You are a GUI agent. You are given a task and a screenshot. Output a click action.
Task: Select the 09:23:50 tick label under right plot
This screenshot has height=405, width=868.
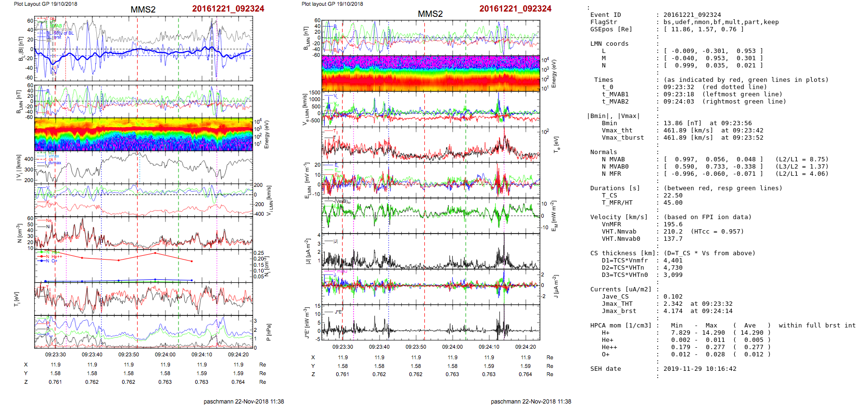click(416, 347)
